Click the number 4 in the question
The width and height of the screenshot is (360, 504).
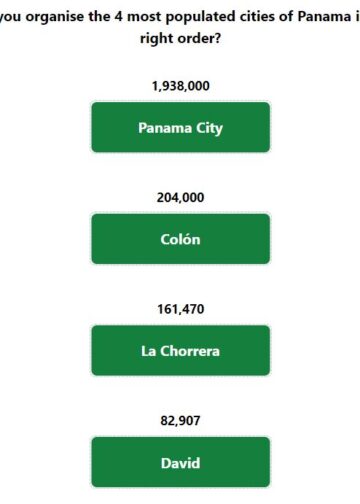pos(119,16)
